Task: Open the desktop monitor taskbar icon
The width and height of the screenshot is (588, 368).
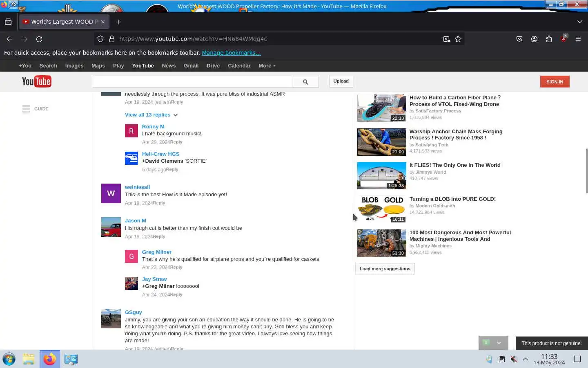Action: click(71, 359)
